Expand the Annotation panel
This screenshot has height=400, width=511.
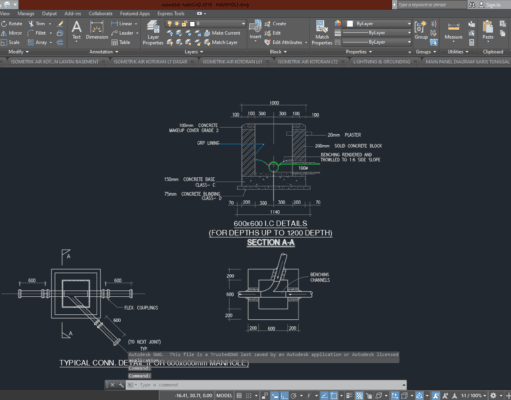(104, 52)
